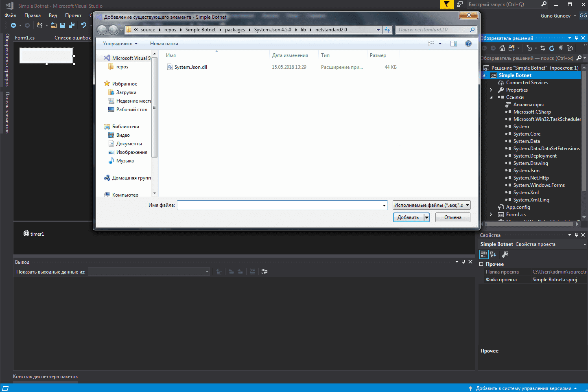Collapse all in Solution Explorer

pos(561,48)
